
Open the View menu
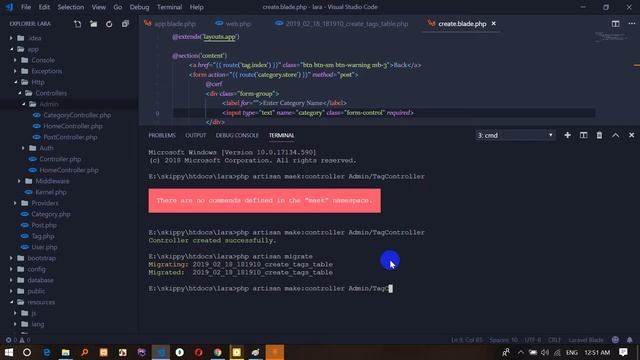pyautogui.click(x=98, y=7)
